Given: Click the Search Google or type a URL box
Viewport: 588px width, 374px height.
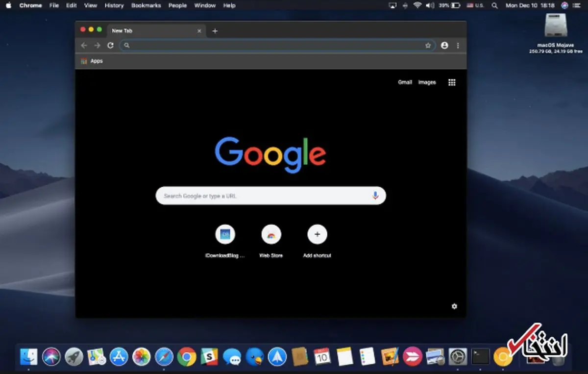Looking at the screenshot, I should [265, 196].
